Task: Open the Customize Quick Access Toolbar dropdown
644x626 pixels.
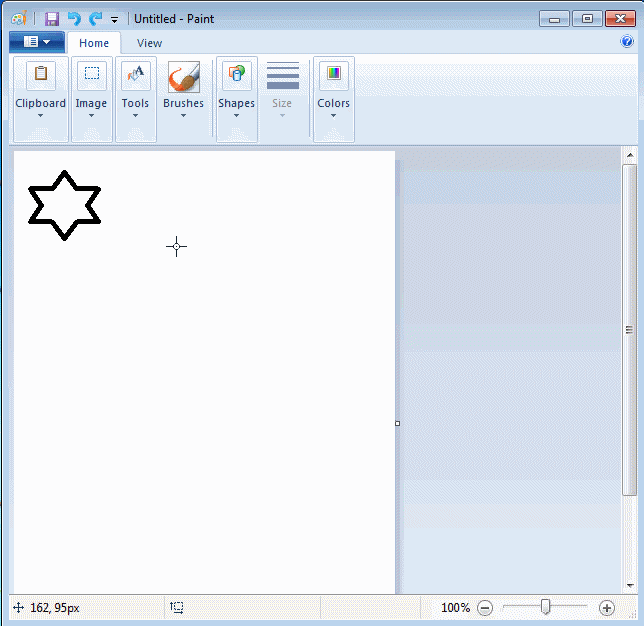Action: 114,20
